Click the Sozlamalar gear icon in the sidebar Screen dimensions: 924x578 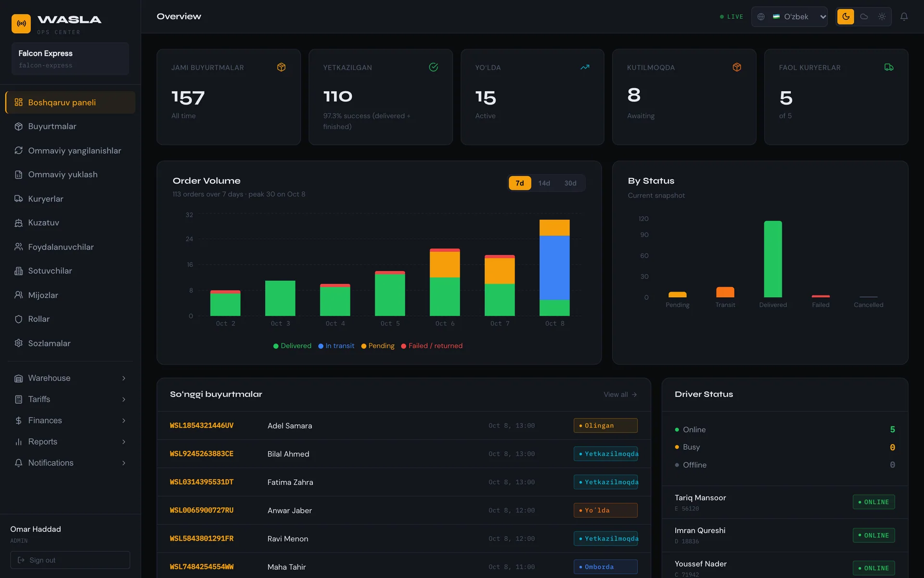pos(19,343)
